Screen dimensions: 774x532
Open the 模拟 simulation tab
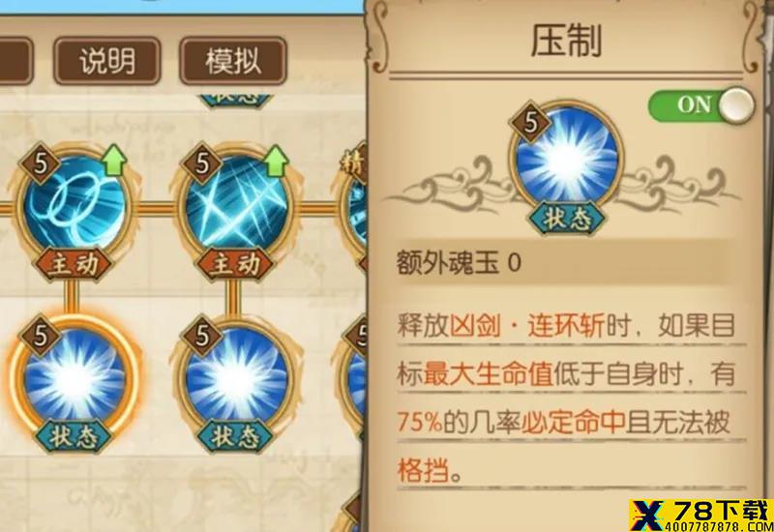tap(233, 61)
